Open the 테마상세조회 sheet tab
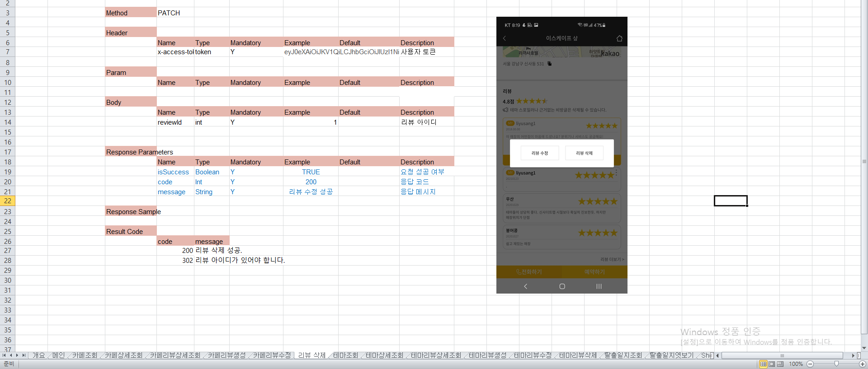The image size is (868, 369). 384,355
